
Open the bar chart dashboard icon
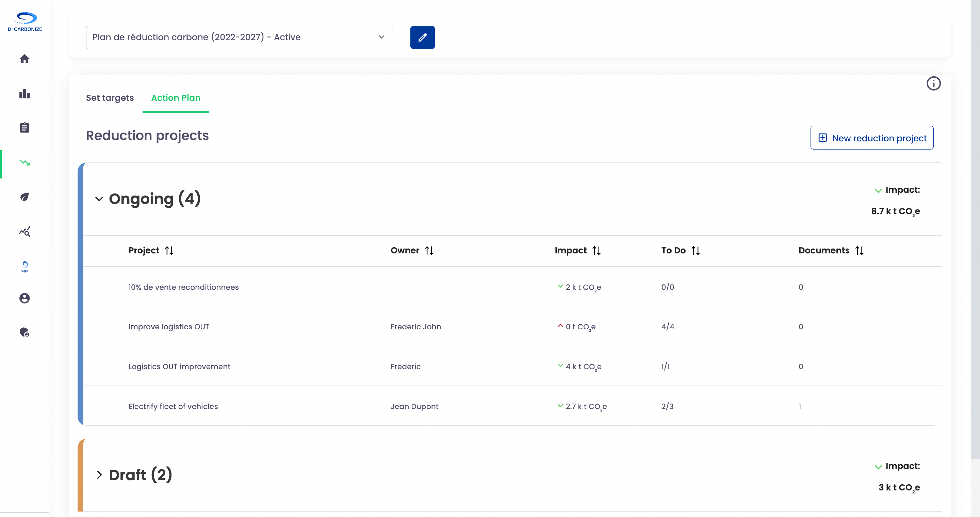24,93
